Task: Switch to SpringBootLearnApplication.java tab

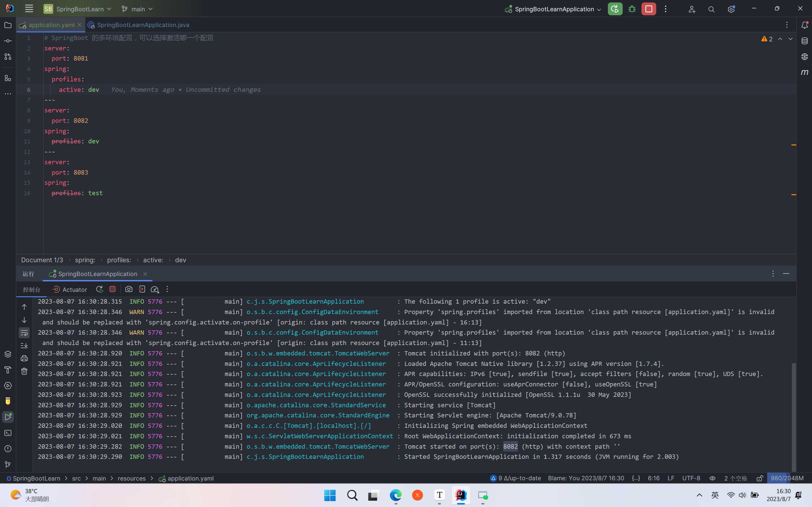Action: pos(143,25)
